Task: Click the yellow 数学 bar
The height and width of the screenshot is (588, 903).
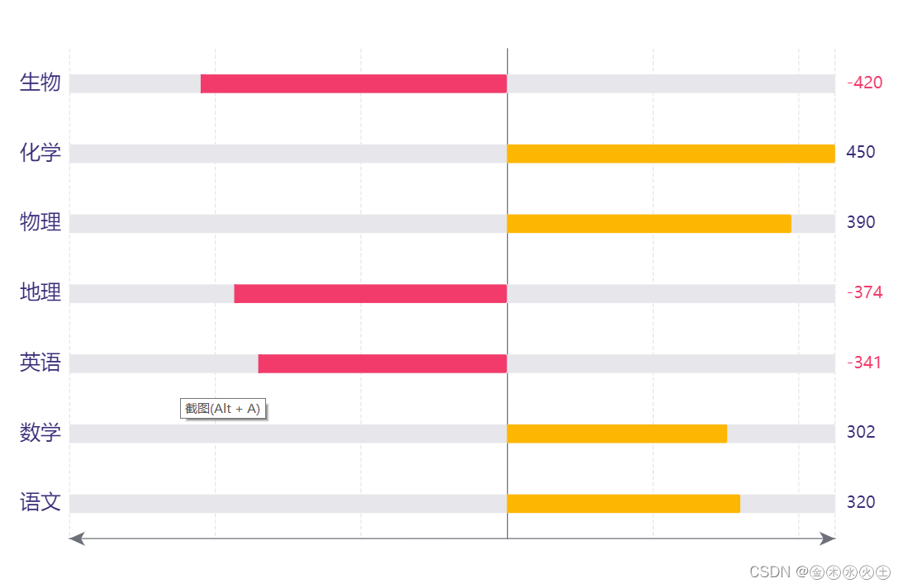Action: pyautogui.click(x=617, y=434)
